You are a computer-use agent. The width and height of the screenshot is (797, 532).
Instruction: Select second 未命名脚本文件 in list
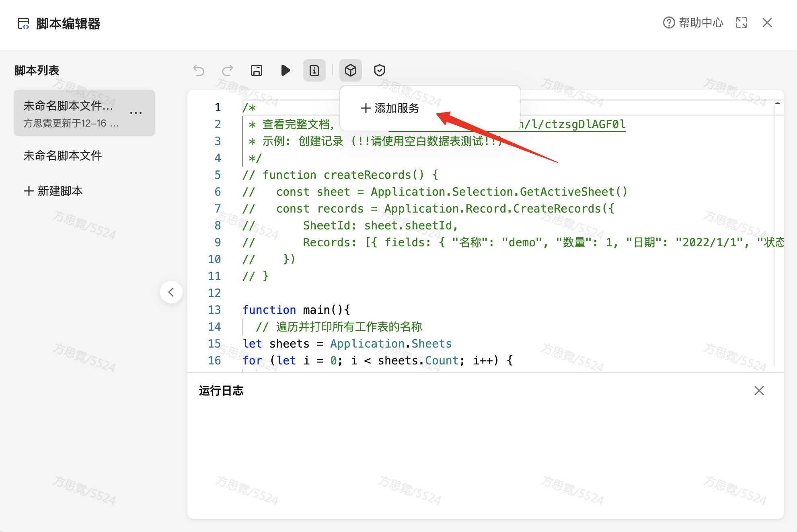(63, 156)
